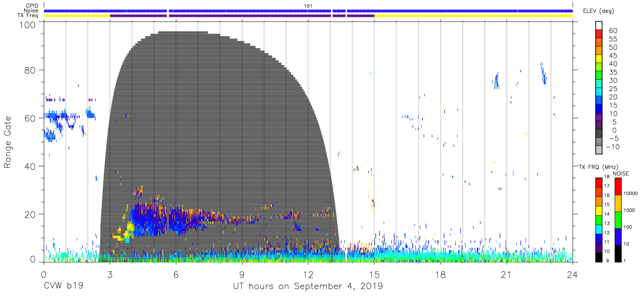644x297 pixels.
Task: Click the "CPID" row label at top
Action: (x=32, y=6)
